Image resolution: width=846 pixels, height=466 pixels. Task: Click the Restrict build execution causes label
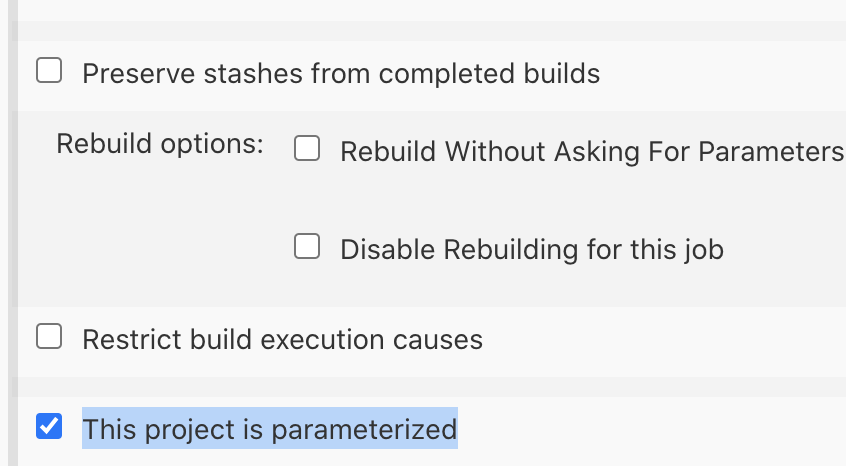282,340
